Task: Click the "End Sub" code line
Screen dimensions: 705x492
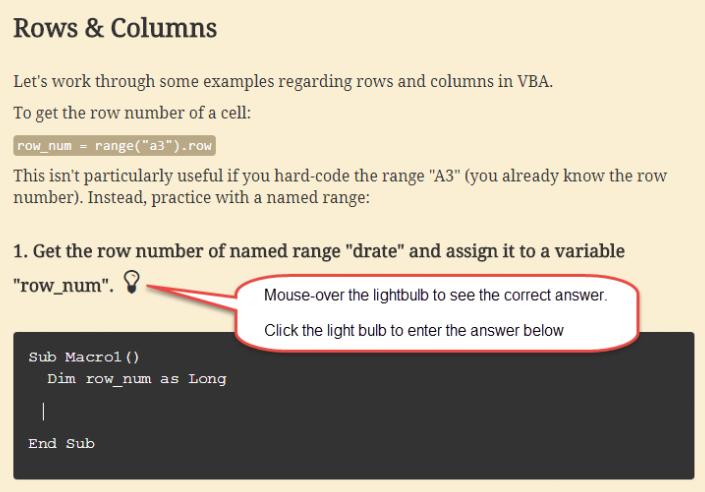Action: click(x=61, y=443)
